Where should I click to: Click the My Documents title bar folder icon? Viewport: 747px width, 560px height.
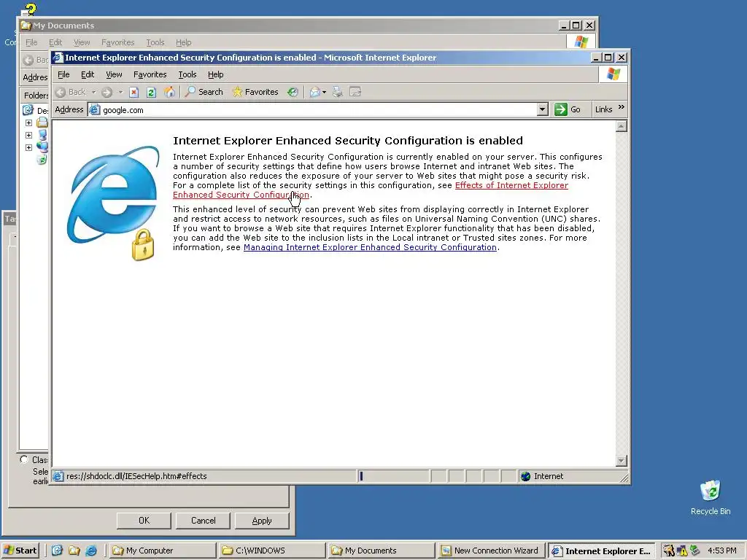pos(26,26)
